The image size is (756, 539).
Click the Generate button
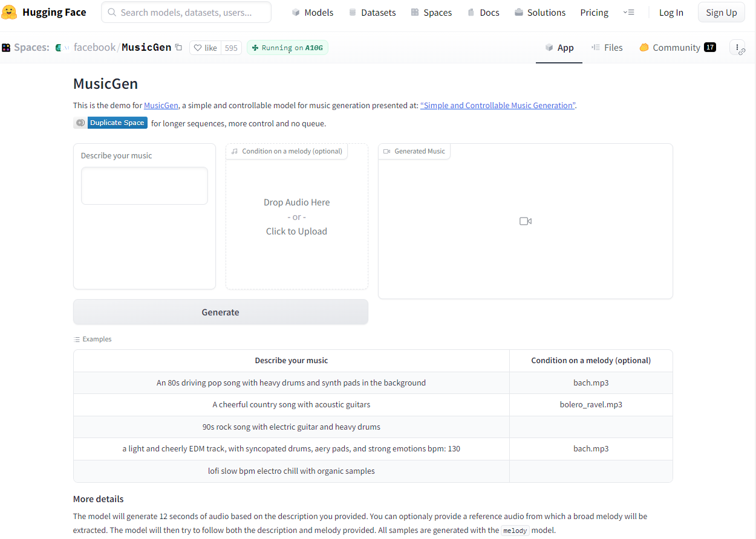coord(221,312)
